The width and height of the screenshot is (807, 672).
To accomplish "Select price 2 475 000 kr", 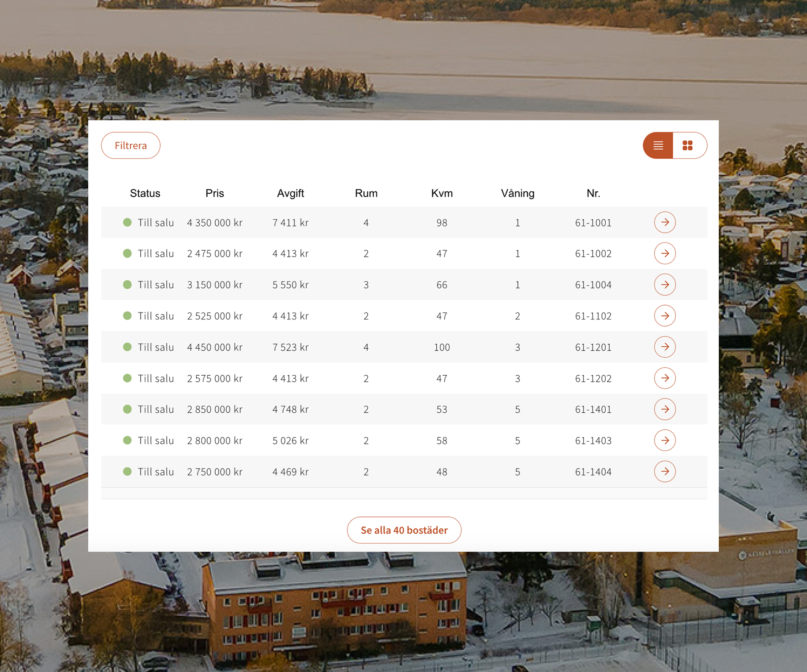I will (x=215, y=254).
